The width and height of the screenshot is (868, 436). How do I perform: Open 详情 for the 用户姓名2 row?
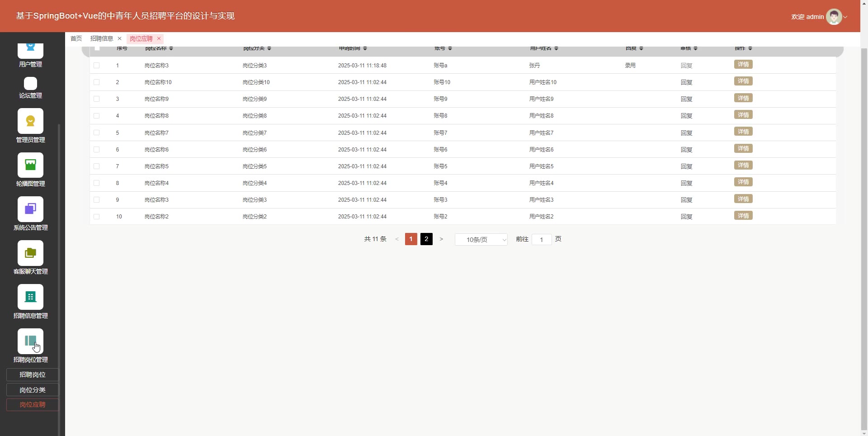coord(743,216)
